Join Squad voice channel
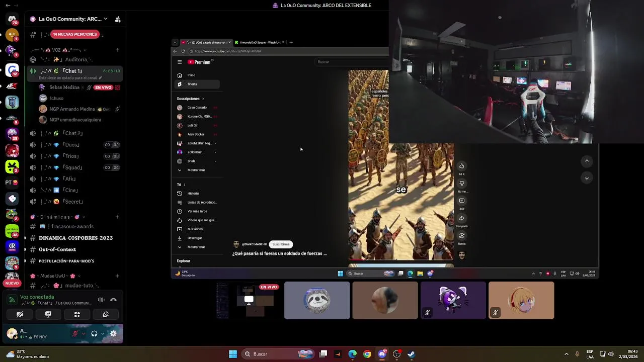This screenshot has width=644, height=362. pos(75,167)
